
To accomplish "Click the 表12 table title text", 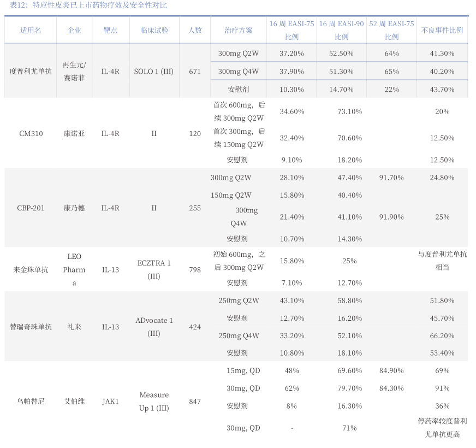I will 88,5.
